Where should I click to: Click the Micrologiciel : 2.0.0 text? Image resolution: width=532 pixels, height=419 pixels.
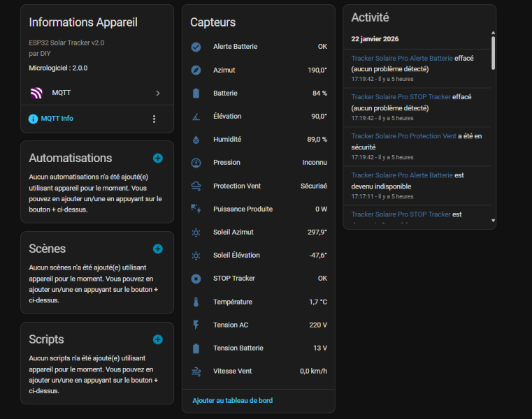pos(58,68)
